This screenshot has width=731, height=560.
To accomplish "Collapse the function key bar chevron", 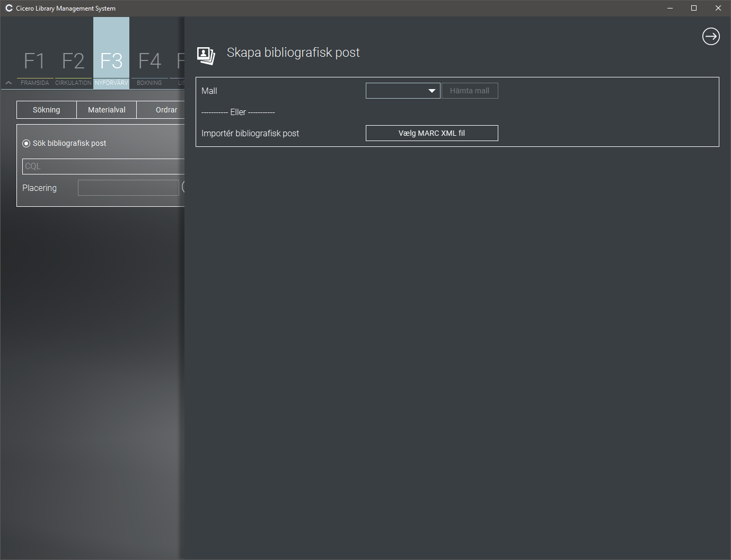I will pos(8,83).
